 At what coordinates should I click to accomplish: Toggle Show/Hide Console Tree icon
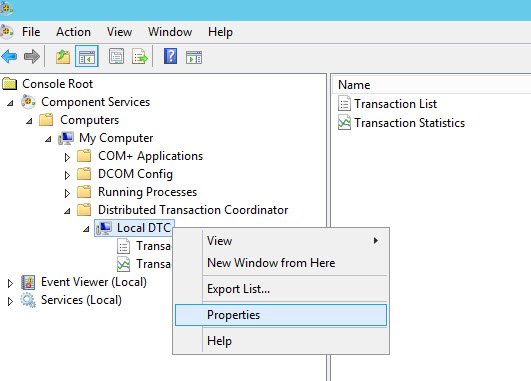[x=87, y=56]
